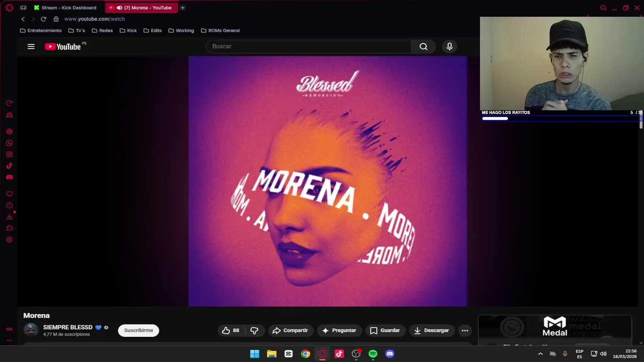This screenshot has width=644, height=362.
Task: Open Instagram in Opera sidebar
Action: pyautogui.click(x=9, y=154)
